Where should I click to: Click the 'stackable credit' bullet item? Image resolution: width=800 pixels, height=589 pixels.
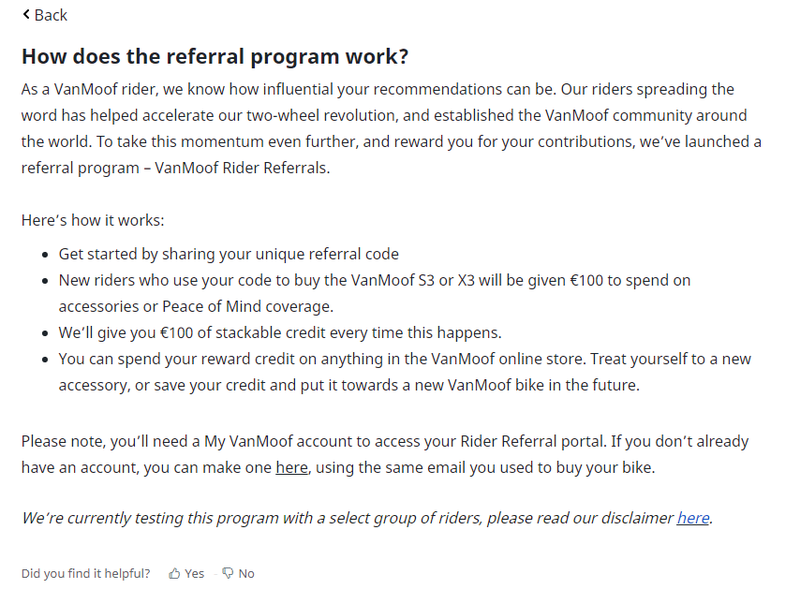pos(280,333)
